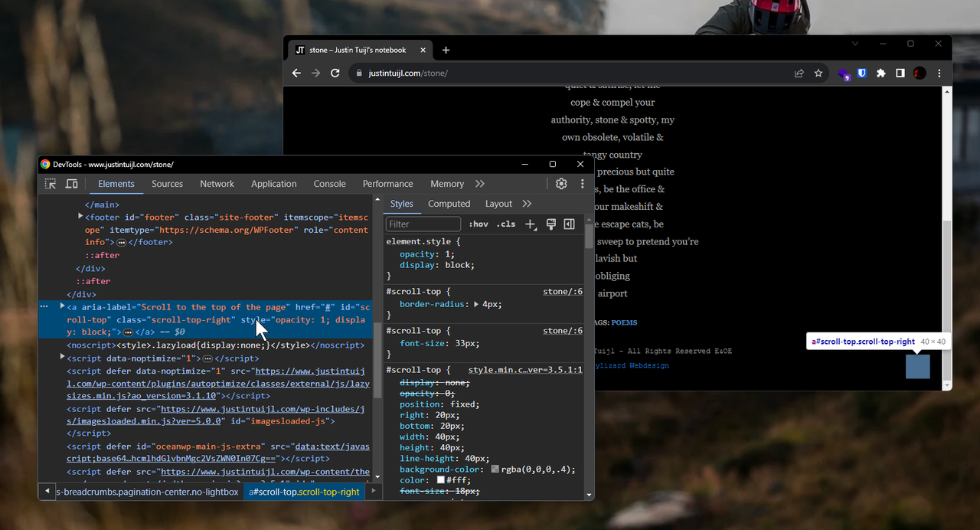Follow the lazysizes.min.js script src link
Image resolution: width=980 pixels, height=530 pixels.
(218, 384)
